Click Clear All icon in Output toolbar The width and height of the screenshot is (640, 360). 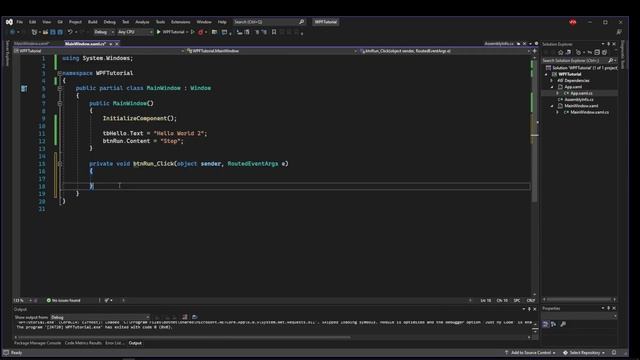tap(184, 317)
